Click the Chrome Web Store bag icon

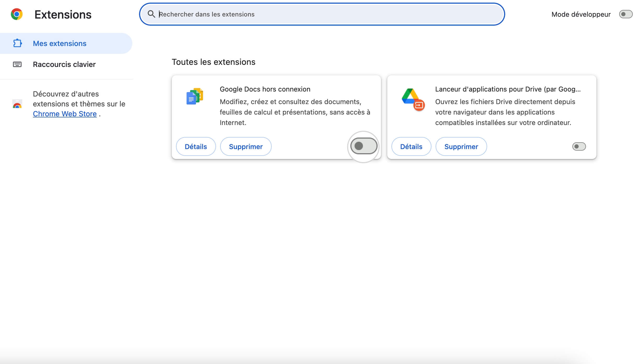17,104
